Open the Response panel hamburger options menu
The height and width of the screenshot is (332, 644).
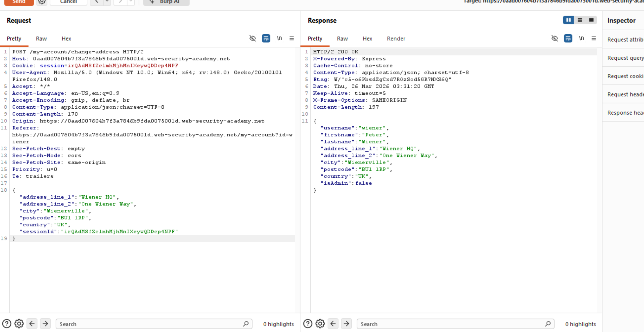[594, 39]
